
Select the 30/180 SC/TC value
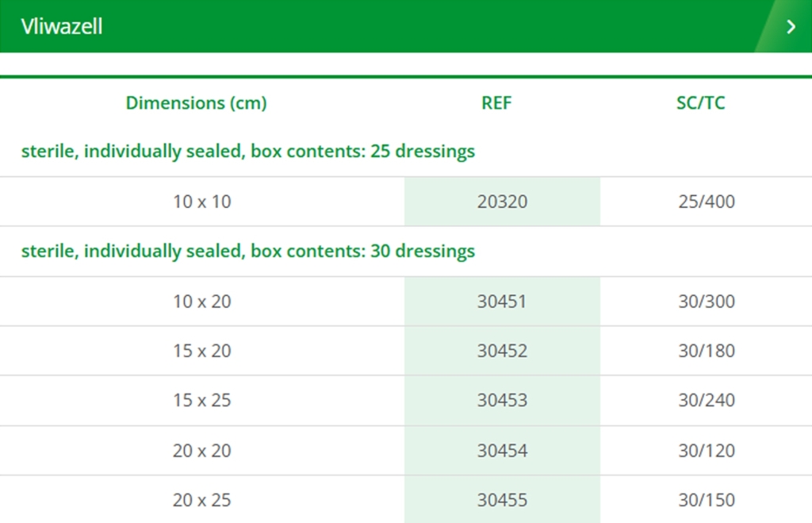(707, 351)
